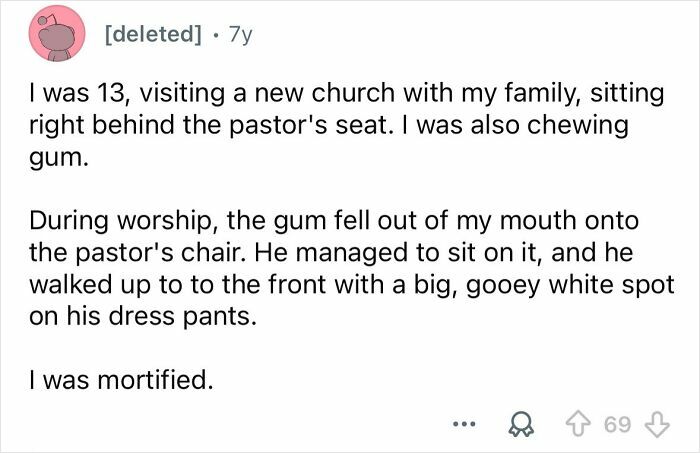
Task: Click the line "I was mortified."
Action: [x=117, y=378]
